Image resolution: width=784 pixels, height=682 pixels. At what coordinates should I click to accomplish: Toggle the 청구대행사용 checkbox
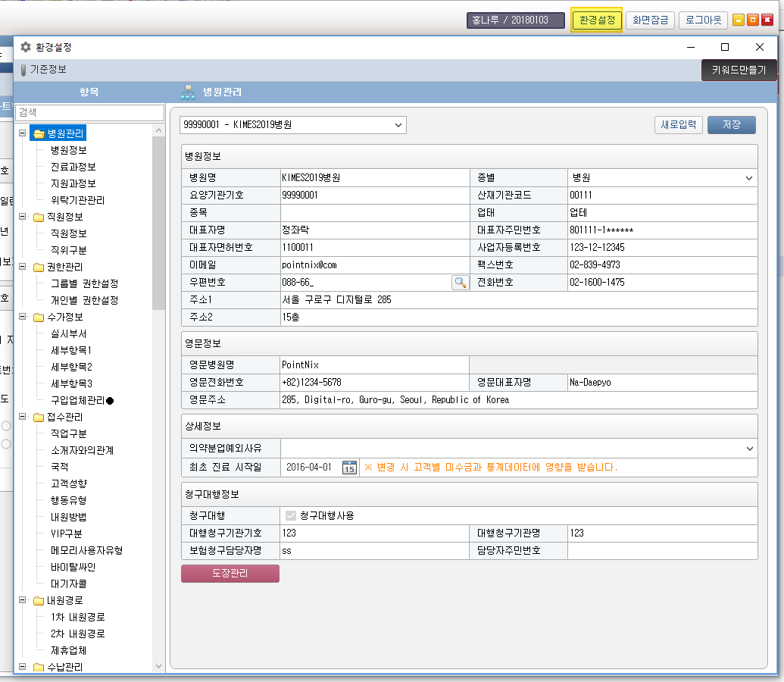click(x=290, y=515)
